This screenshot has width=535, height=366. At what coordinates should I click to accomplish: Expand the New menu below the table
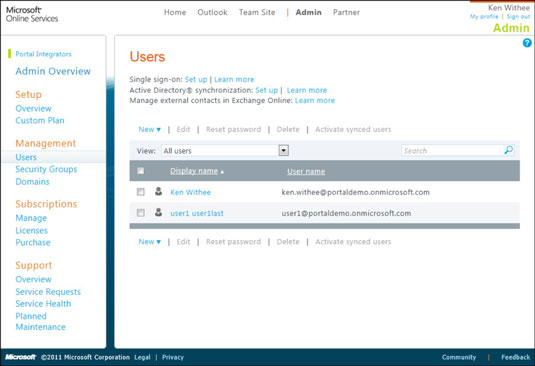click(149, 242)
